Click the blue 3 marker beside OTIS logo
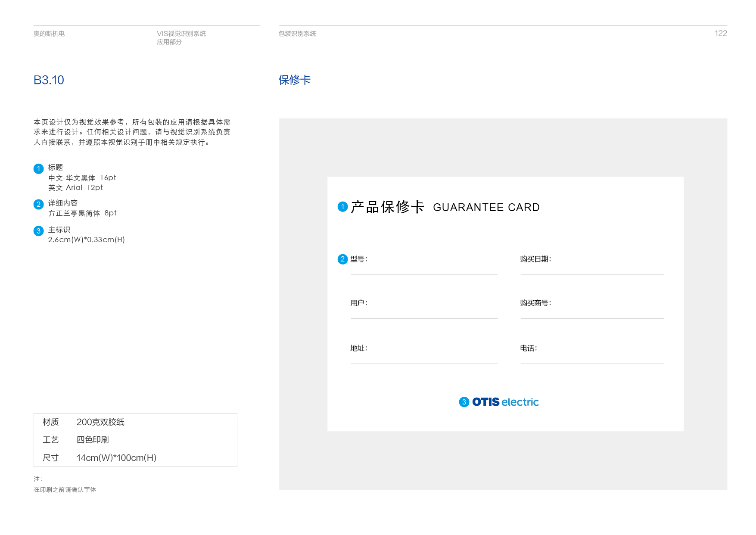 [x=464, y=402]
